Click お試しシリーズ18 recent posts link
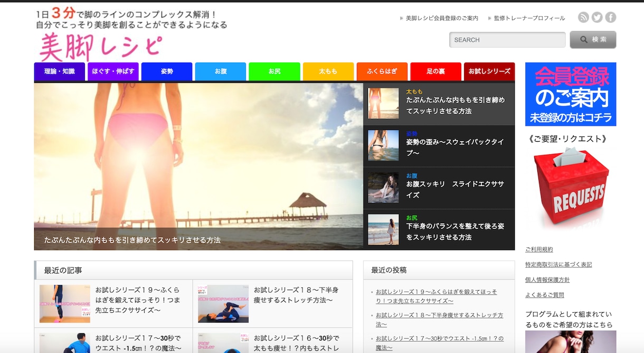The height and width of the screenshot is (353, 644). (439, 320)
